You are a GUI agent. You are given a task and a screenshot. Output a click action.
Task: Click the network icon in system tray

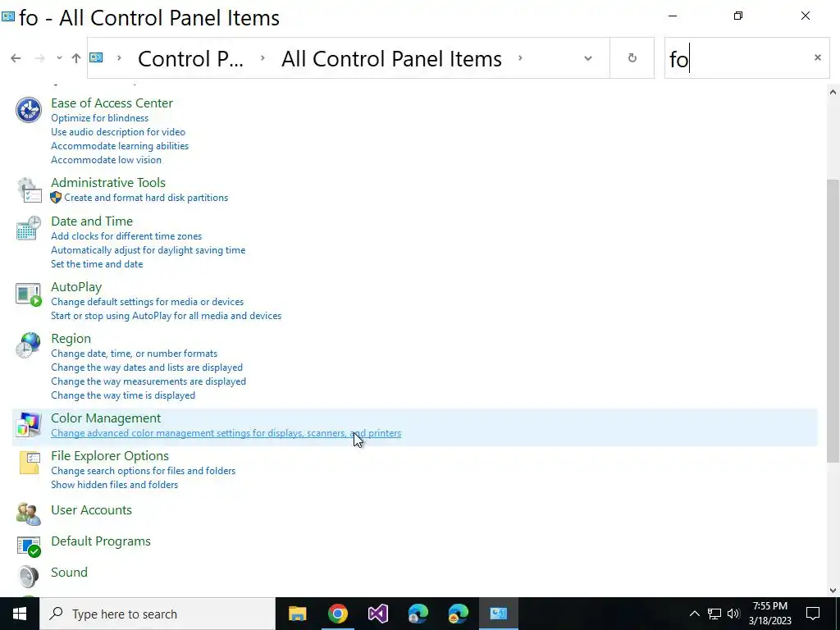714,614
